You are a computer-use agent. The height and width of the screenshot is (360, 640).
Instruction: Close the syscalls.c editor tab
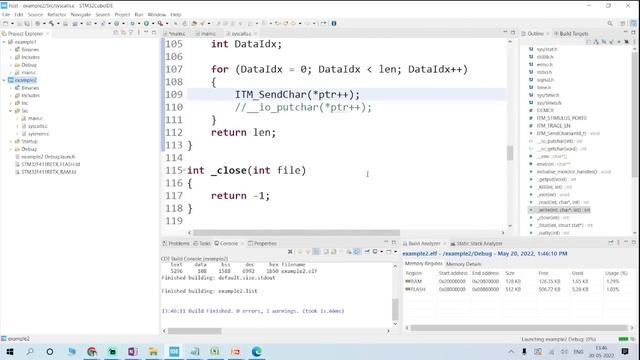256,33
